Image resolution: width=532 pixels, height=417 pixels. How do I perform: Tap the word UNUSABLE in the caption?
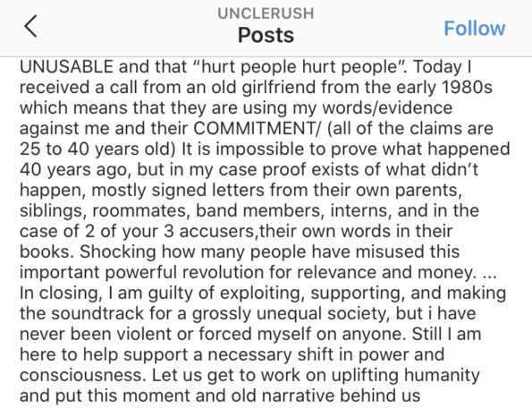[66, 66]
